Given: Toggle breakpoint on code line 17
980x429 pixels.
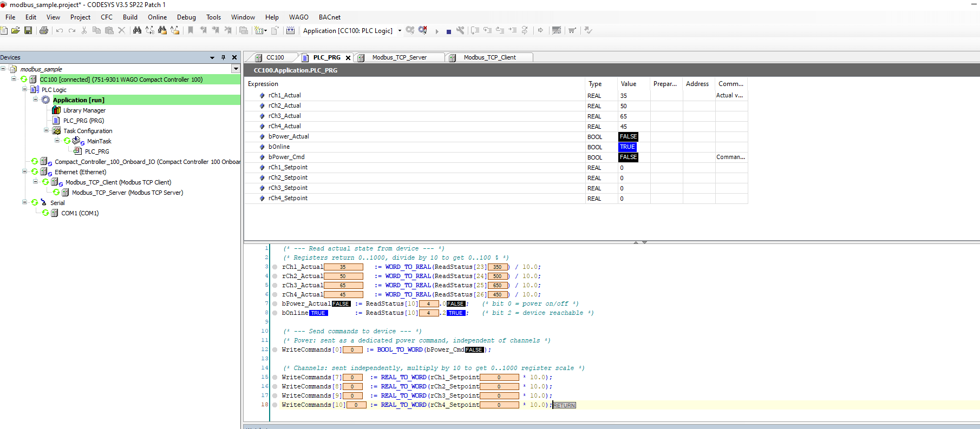Looking at the screenshot, I should [x=275, y=396].
